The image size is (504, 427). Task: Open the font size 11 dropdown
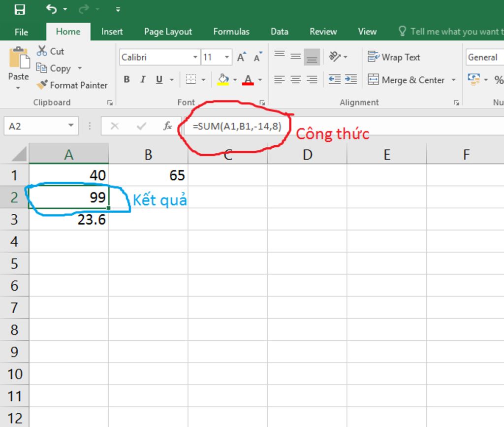(x=227, y=57)
